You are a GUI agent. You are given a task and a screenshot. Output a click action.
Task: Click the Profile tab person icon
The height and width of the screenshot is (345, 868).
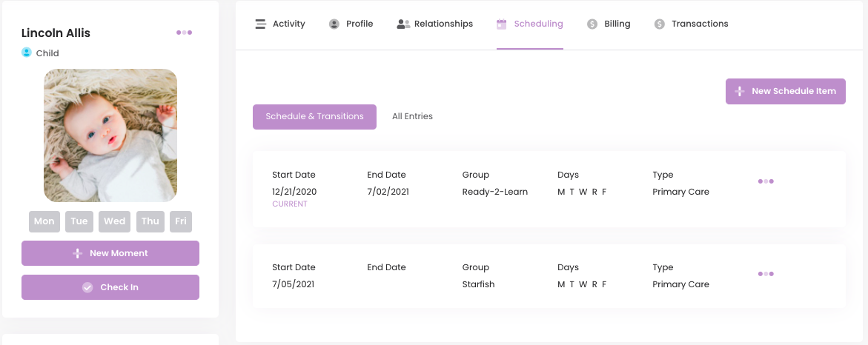coord(334,24)
